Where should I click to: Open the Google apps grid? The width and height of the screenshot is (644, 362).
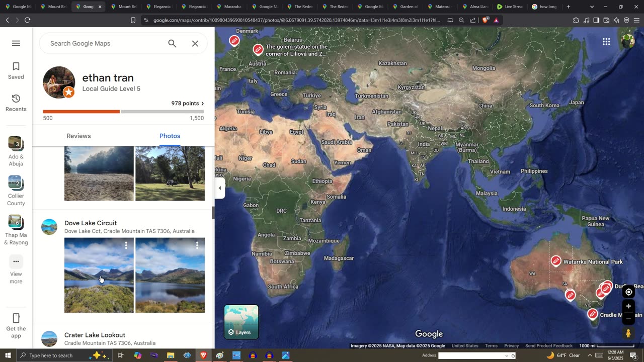pyautogui.click(x=606, y=42)
